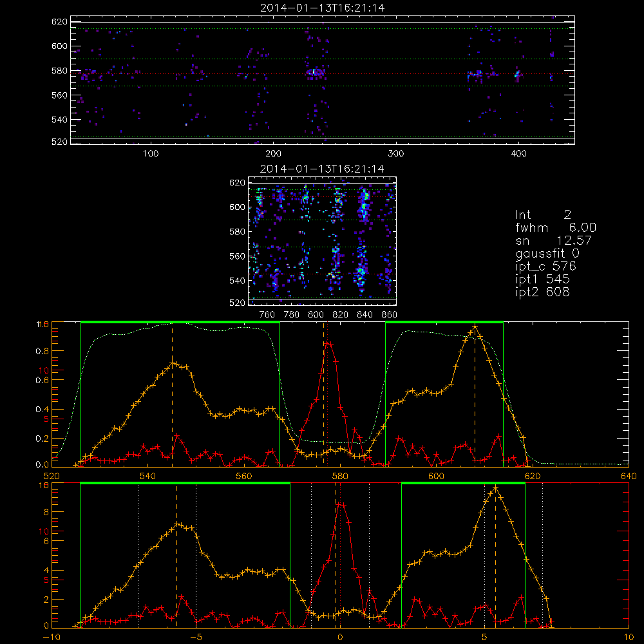The width and height of the screenshot is (644, 644).
Task: Click x-axis label 640 on third profile plot
Action: coord(629,477)
